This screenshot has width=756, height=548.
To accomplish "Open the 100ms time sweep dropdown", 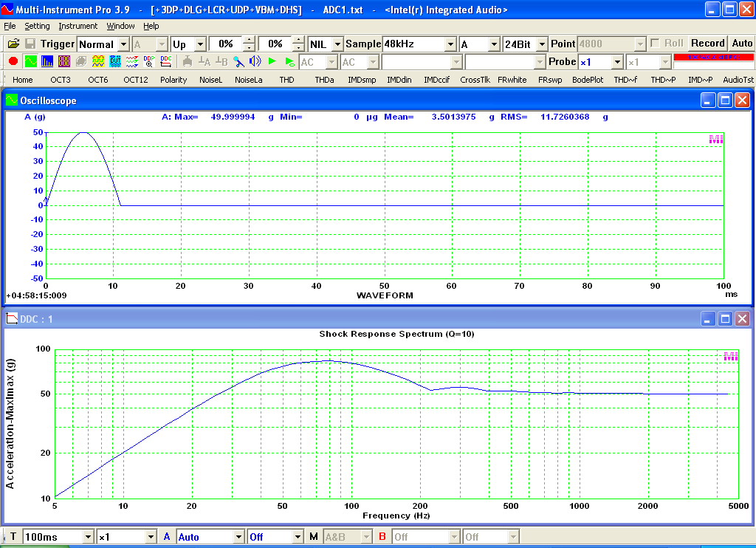I will (x=89, y=537).
